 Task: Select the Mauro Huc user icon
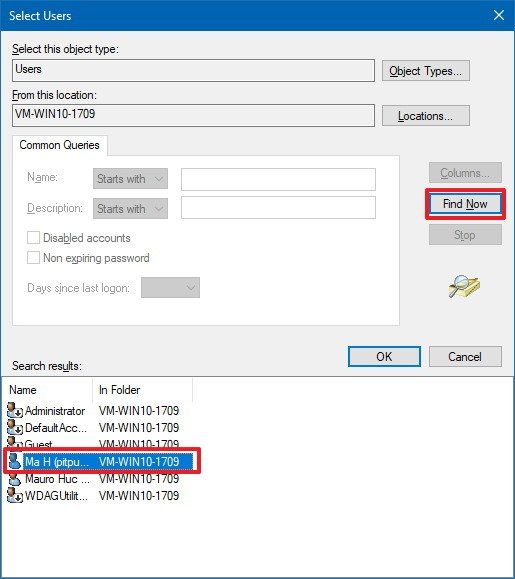(15, 479)
